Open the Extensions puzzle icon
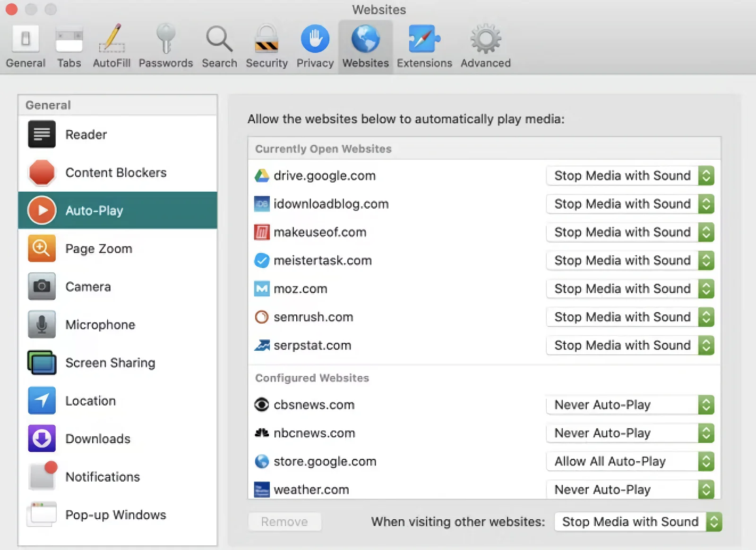This screenshot has width=756, height=550. point(424,39)
